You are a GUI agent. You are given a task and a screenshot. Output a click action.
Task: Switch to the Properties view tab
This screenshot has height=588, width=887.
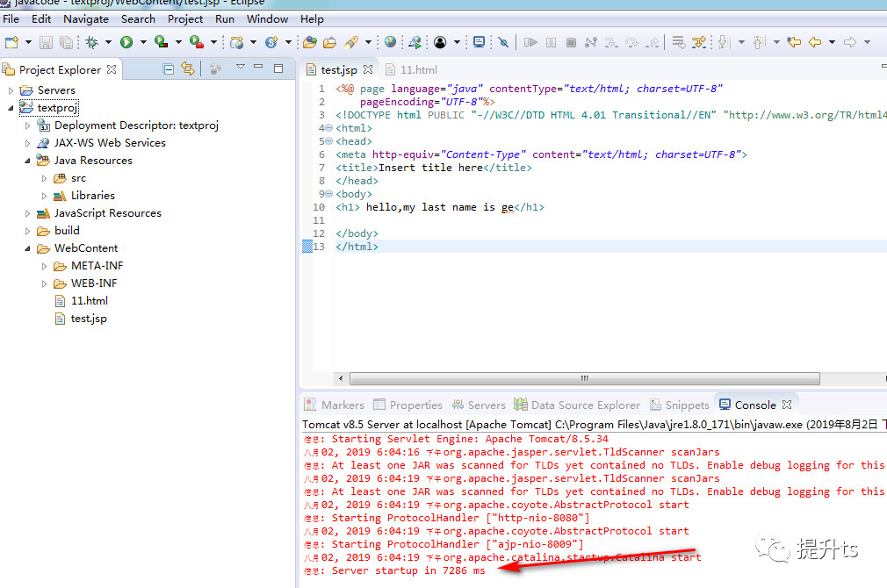[407, 405]
